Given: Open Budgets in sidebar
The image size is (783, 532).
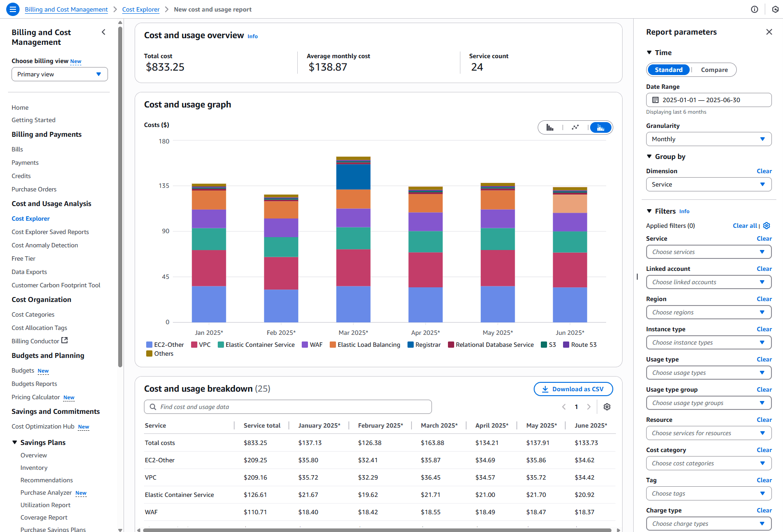Looking at the screenshot, I should (x=23, y=370).
